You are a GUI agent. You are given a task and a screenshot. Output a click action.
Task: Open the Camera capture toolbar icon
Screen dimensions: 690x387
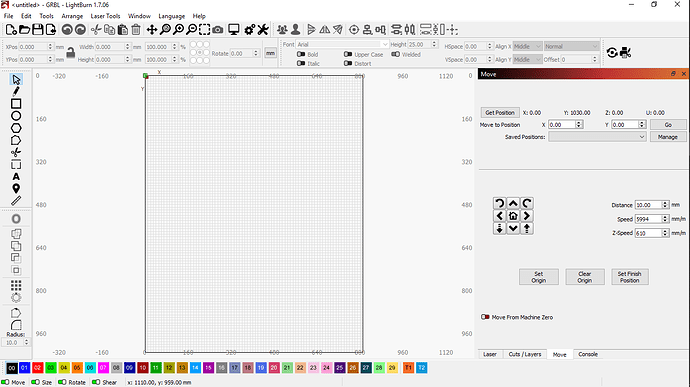click(217, 30)
